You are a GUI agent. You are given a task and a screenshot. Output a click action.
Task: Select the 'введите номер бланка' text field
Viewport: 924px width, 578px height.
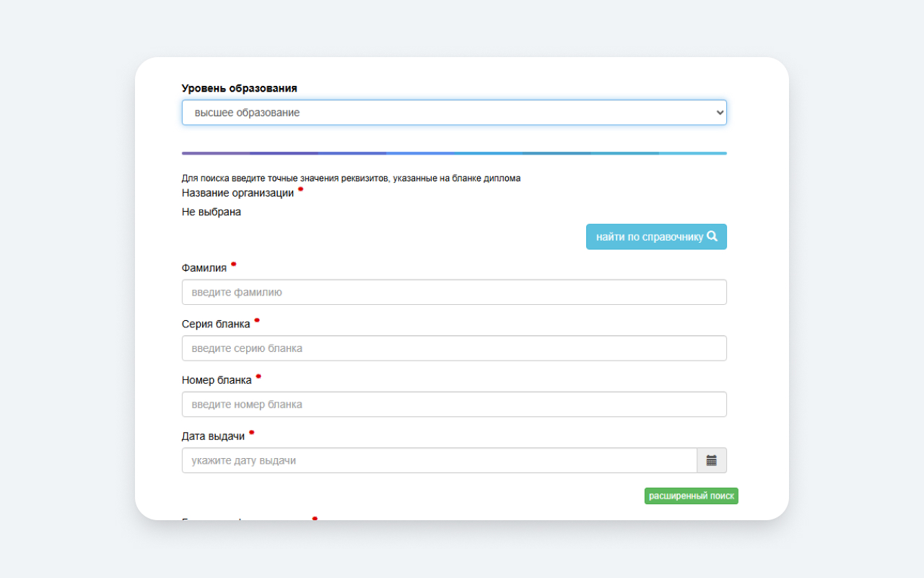[x=453, y=405]
